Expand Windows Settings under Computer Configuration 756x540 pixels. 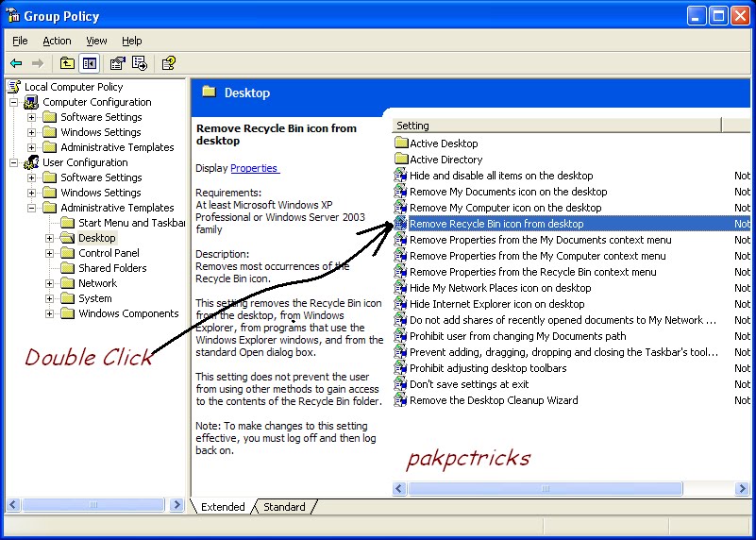32,132
